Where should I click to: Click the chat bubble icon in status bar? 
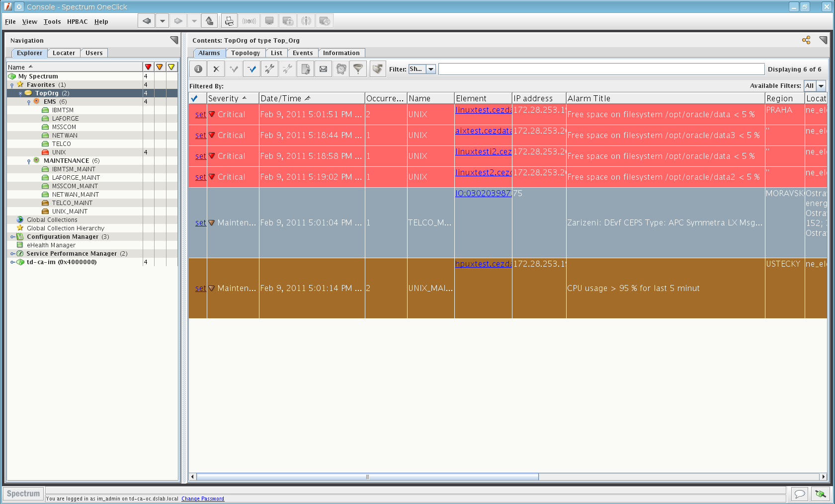(x=799, y=494)
